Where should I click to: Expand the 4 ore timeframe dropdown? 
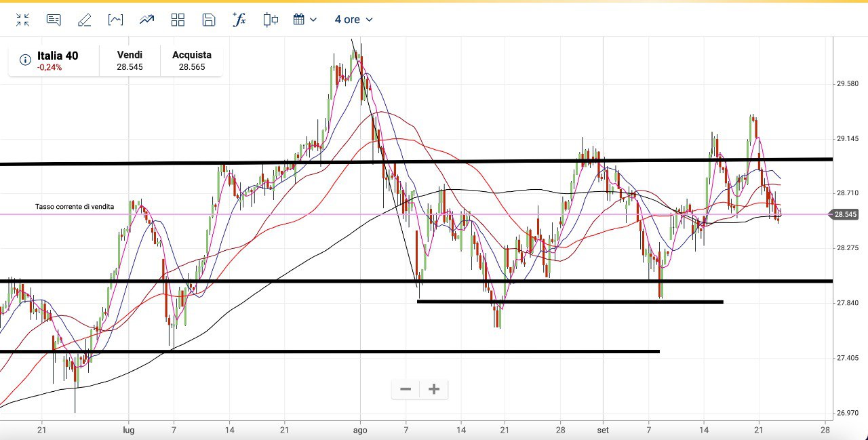pos(353,20)
